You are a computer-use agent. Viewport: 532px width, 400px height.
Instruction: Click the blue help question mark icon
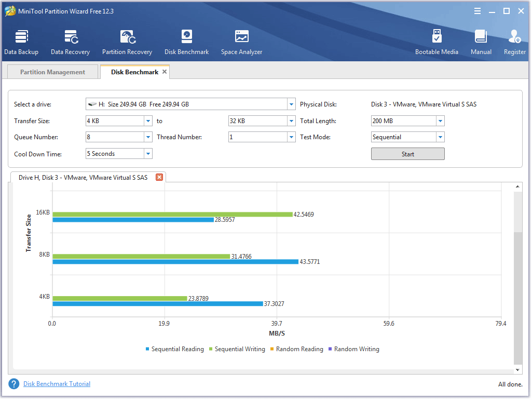point(14,384)
